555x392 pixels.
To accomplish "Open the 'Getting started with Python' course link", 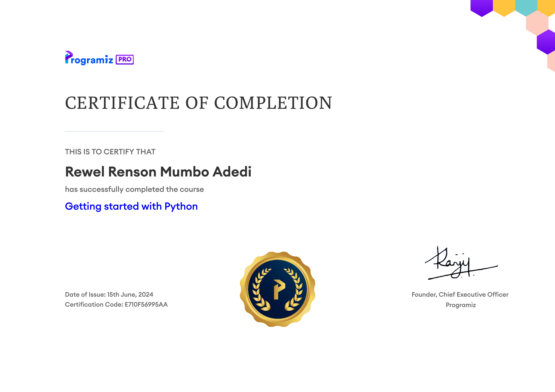I will (131, 207).
